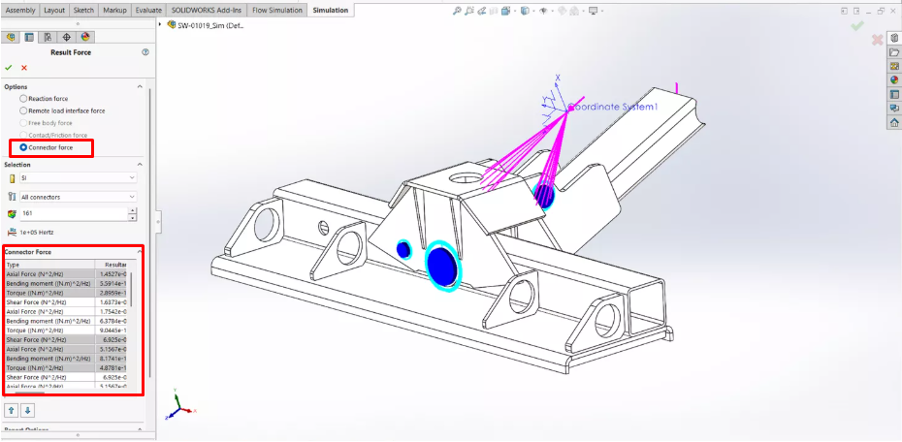Open Display Style dropdown arrow
The width and height of the screenshot is (902, 442).
(532, 10)
